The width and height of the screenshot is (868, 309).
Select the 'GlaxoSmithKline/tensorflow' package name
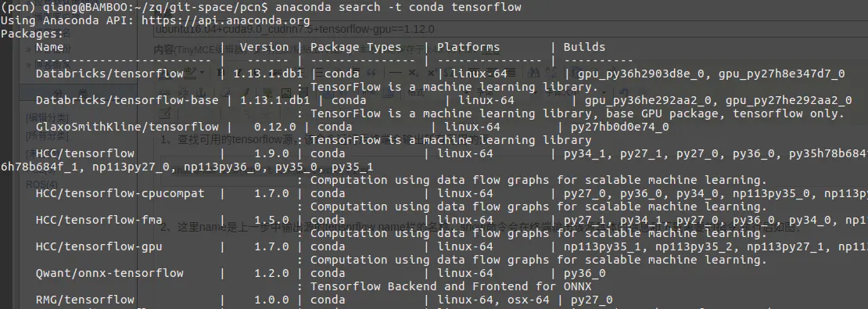127,127
